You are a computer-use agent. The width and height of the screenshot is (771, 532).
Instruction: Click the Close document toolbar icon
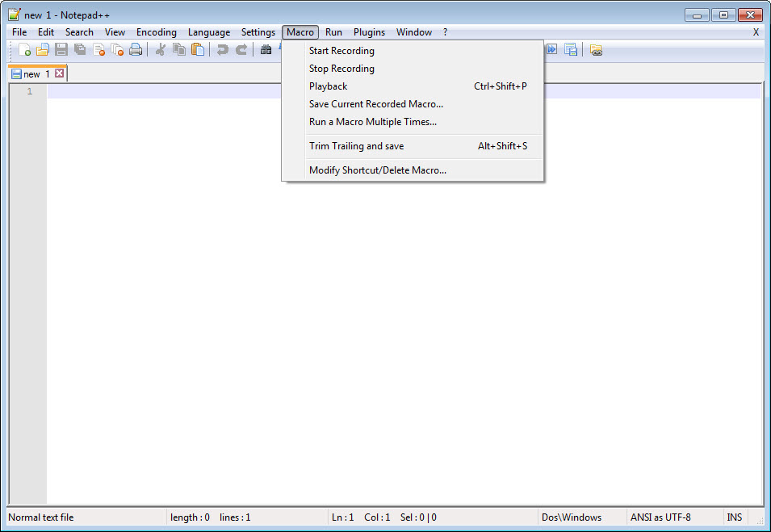coord(98,50)
